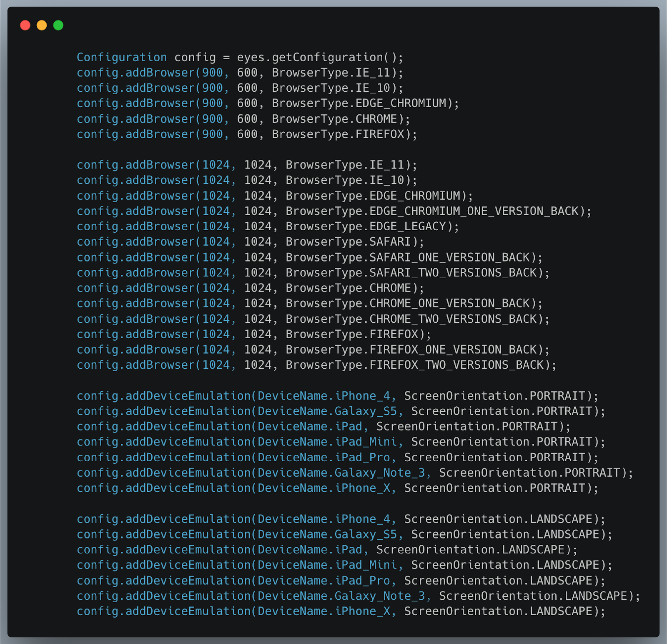Click the FIREFOX_ONE_VERSION_BACK constant
This screenshot has width=667, height=644.
(x=454, y=350)
